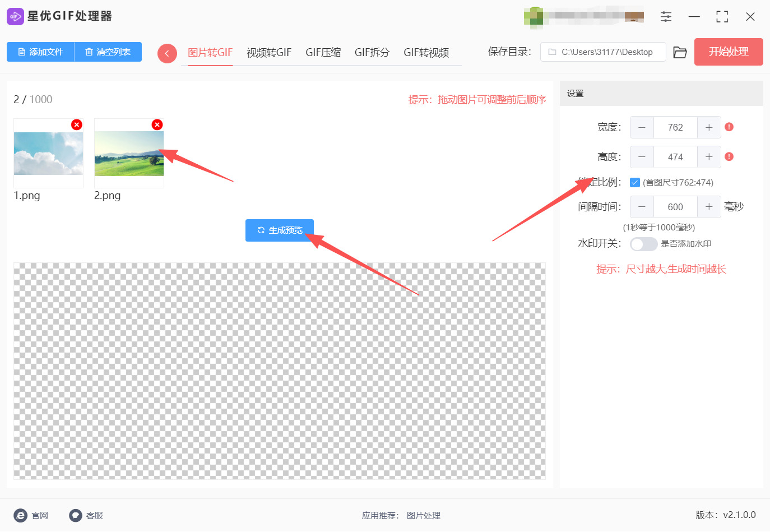Collapse the tab bar with the red chevron

coord(167,52)
